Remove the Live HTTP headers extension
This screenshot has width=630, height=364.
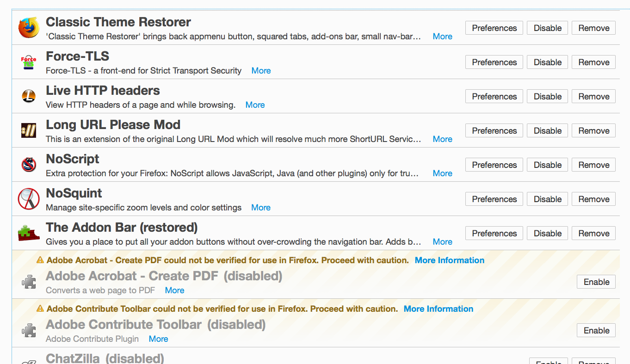coord(593,97)
